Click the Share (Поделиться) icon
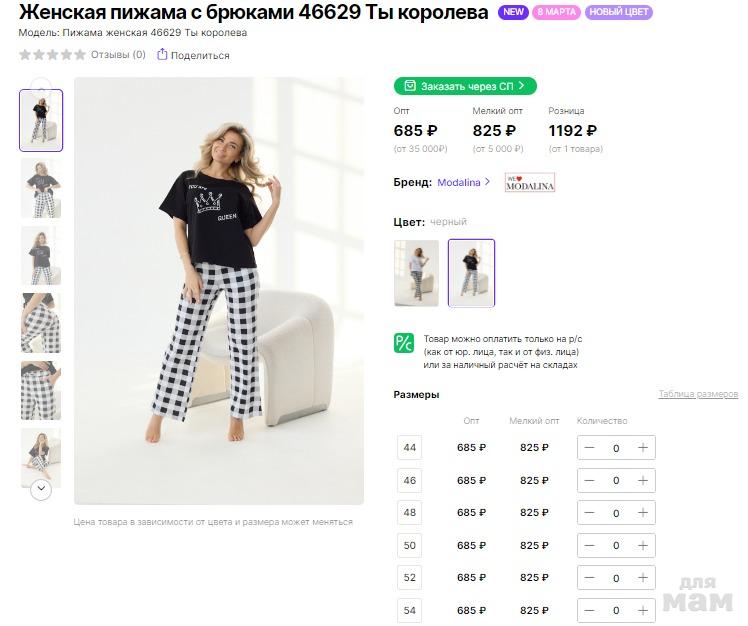 (x=162, y=55)
